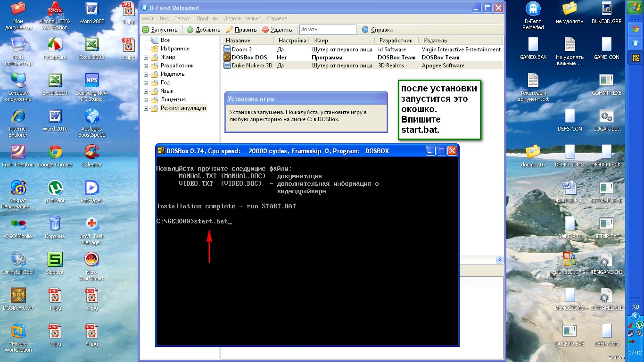Expand the Разработчик tree node

click(146, 66)
